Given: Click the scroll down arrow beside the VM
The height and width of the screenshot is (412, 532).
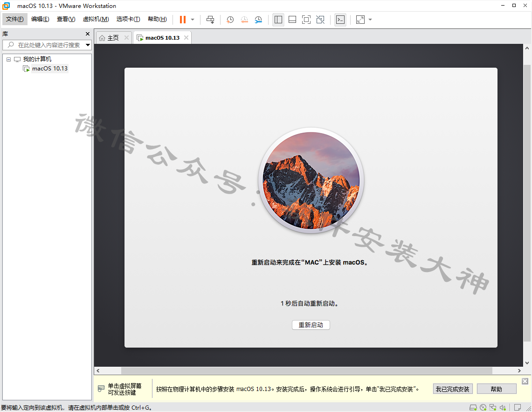Looking at the screenshot, I should point(527,363).
